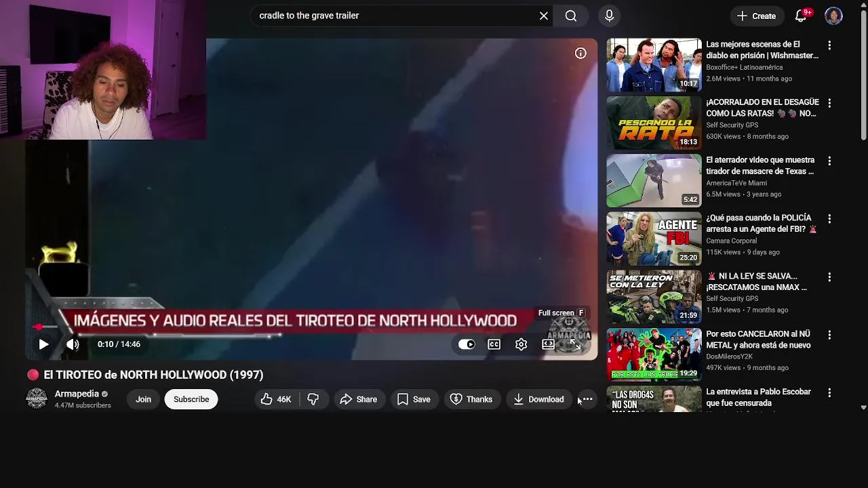Viewport: 868px width, 488px height.
Task: Open '¡ACORRALADO EN EL DESAGÜE' video title
Action: [762, 108]
